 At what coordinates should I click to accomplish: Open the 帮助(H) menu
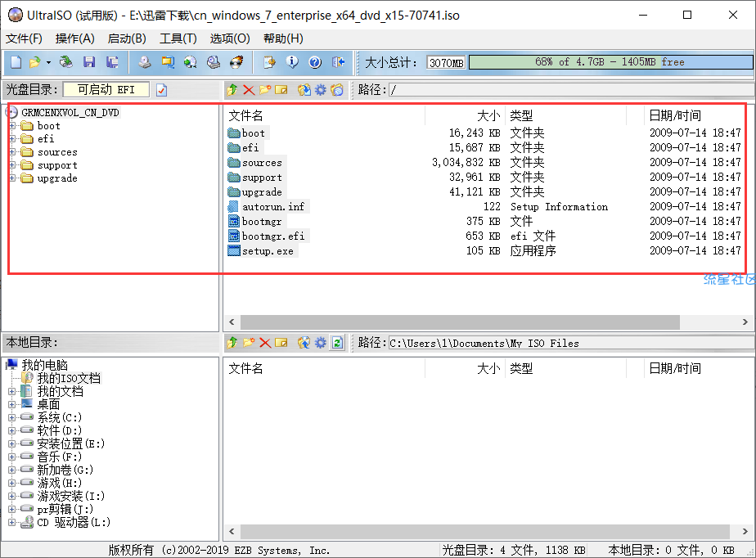[x=283, y=38]
